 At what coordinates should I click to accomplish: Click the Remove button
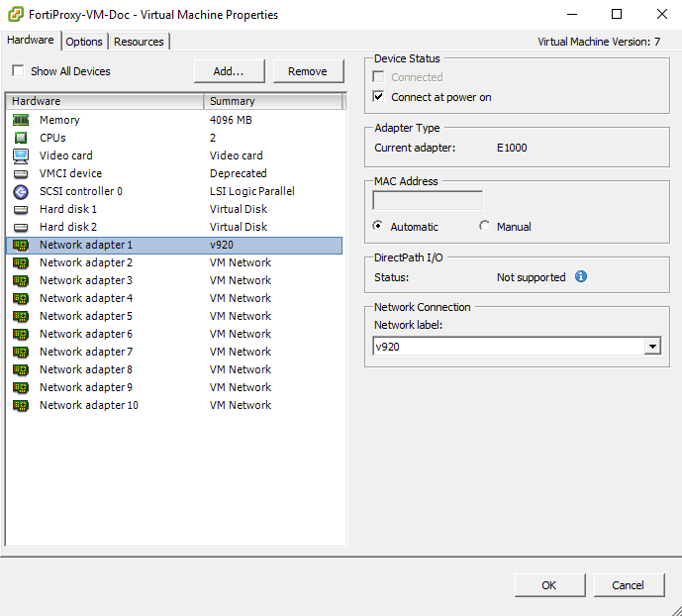(308, 71)
